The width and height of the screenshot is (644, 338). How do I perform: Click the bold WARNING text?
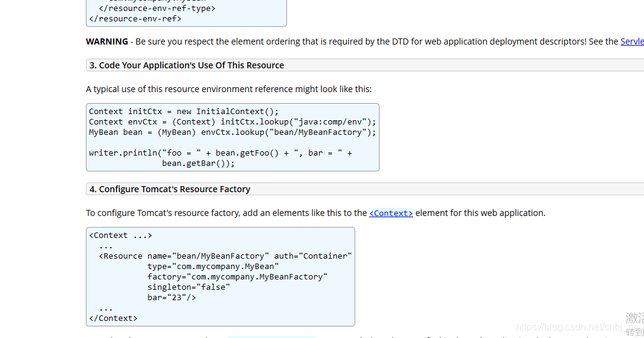pos(107,41)
